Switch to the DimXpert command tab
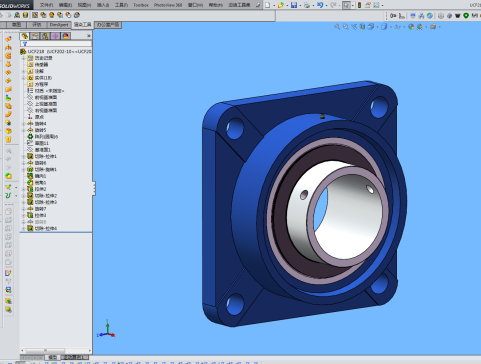Image resolution: width=481 pixels, height=364 pixels. (59, 25)
